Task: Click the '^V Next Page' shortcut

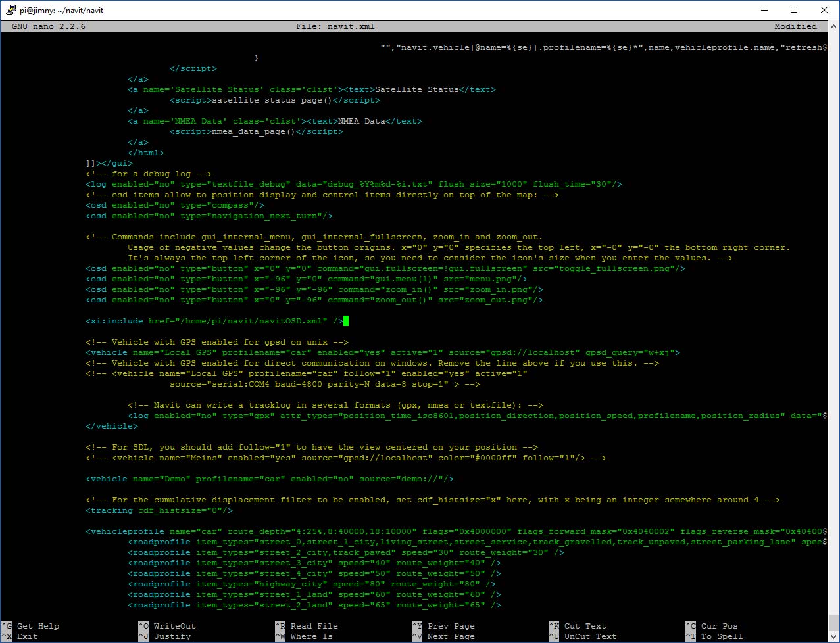Action: pos(443,636)
